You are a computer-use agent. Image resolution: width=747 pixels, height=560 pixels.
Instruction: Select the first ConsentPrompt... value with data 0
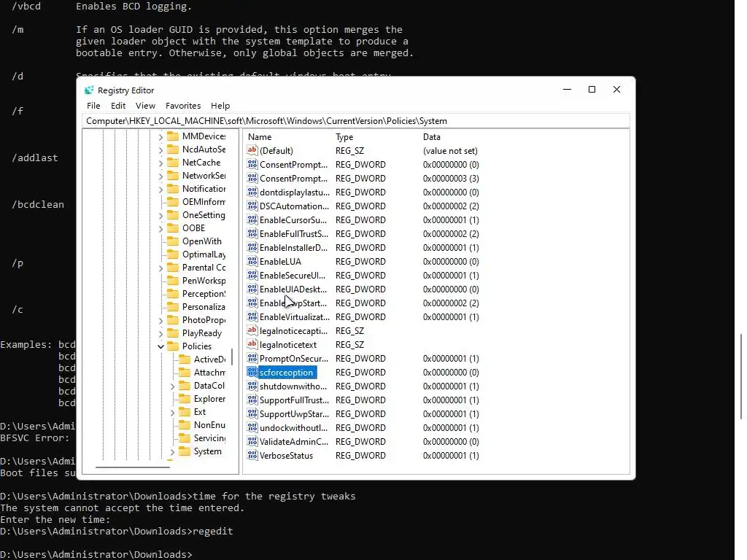(293, 164)
